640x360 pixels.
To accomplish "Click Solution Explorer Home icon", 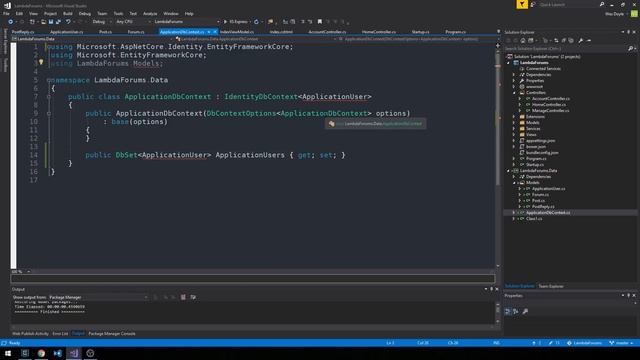I will coord(523,40).
